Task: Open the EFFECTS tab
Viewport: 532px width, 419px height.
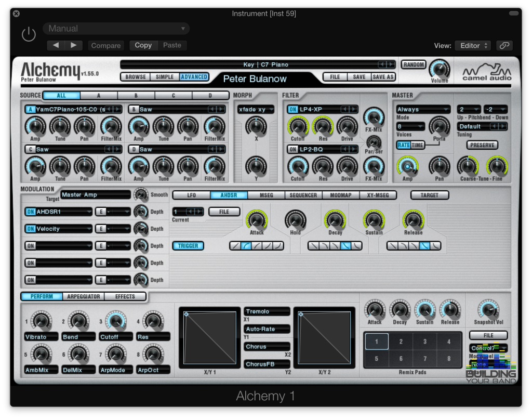Action: [x=125, y=296]
